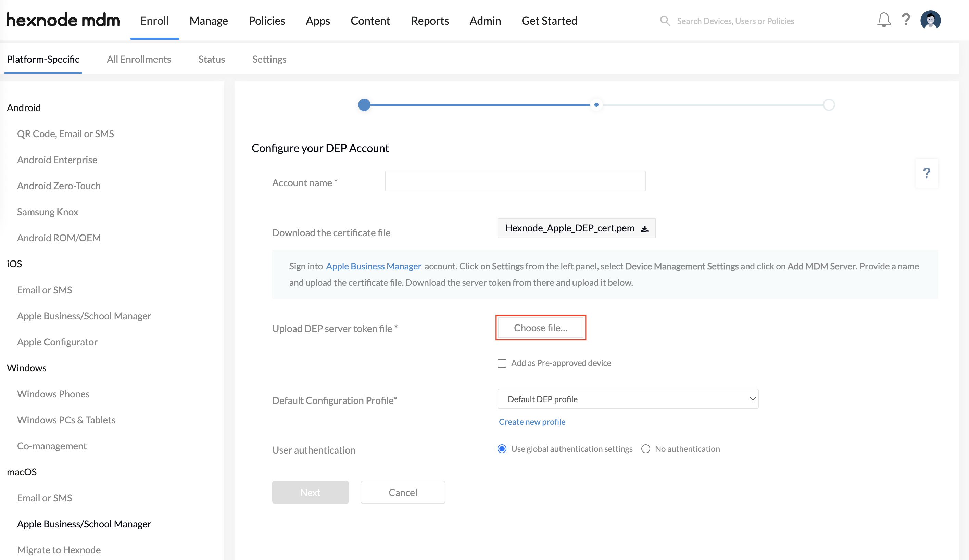Click the last step of the progress indicator
Screen dimensions: 969x560
[829, 104]
